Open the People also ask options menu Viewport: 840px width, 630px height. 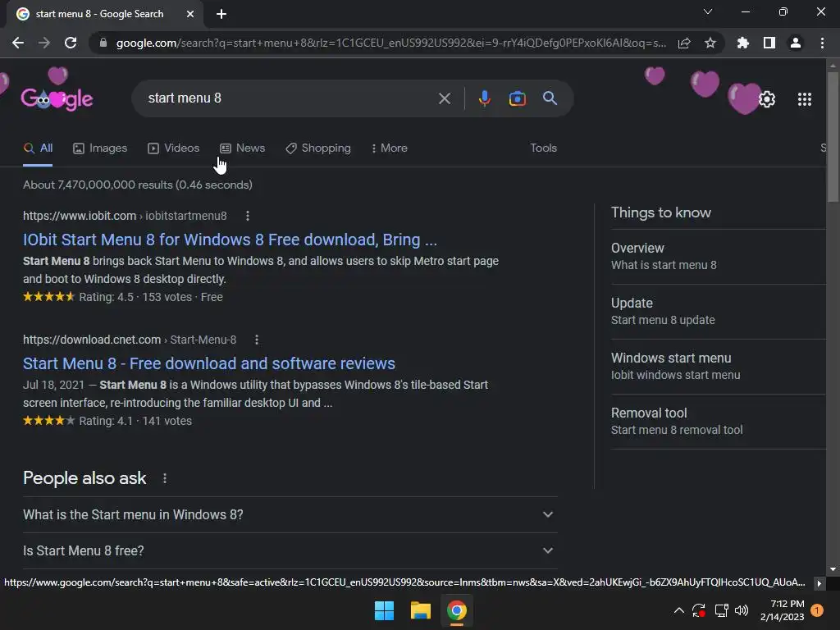[x=165, y=478]
